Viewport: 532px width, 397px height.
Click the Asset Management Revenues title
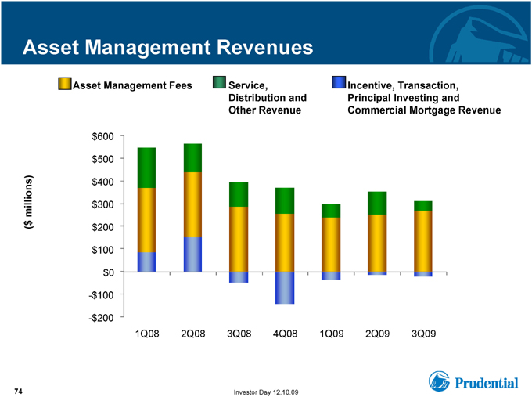point(167,47)
